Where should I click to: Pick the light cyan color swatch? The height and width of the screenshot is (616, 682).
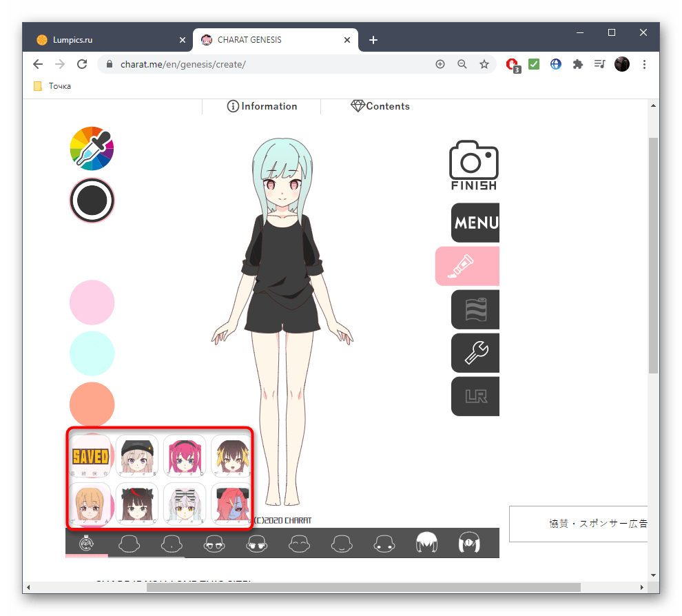point(92,353)
